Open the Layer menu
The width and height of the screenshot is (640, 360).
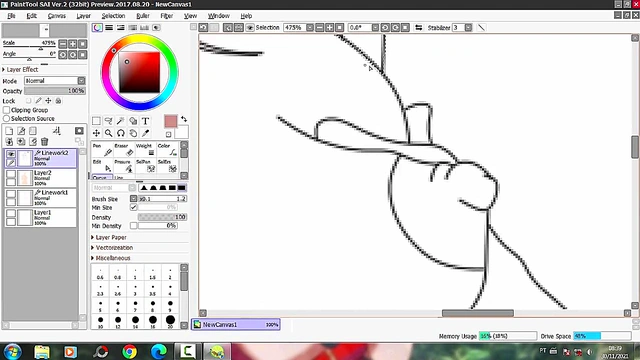tap(84, 16)
